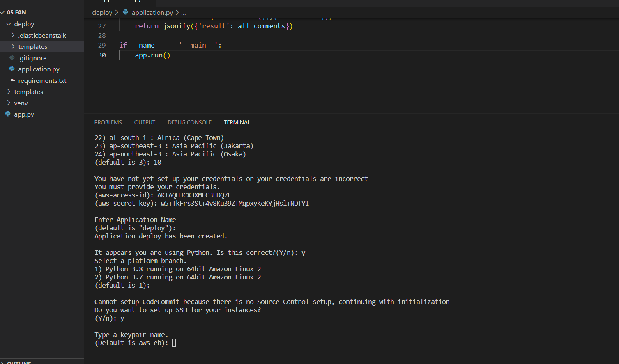The height and width of the screenshot is (364, 619).
Task: Open application.py from the Explorer tree
Action: coord(39,69)
